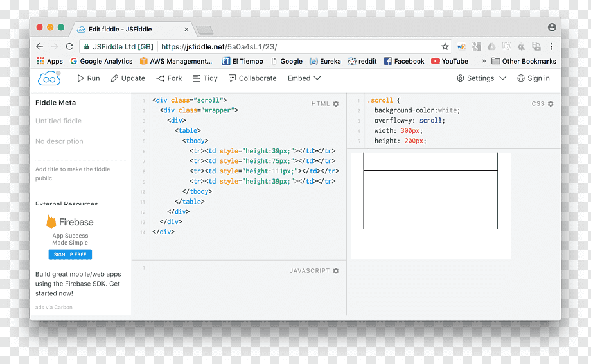Open Chrome three-dot menu
591x364 pixels.
[x=551, y=46]
